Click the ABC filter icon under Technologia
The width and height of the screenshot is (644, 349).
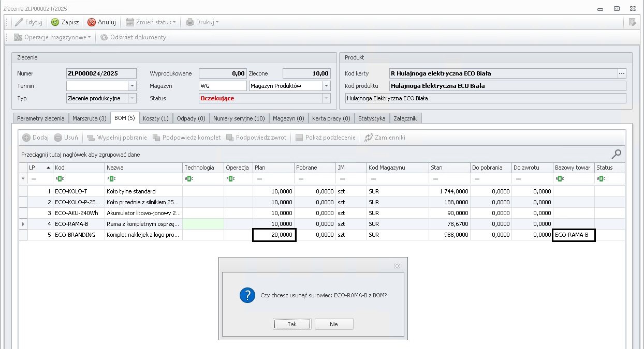(188, 179)
